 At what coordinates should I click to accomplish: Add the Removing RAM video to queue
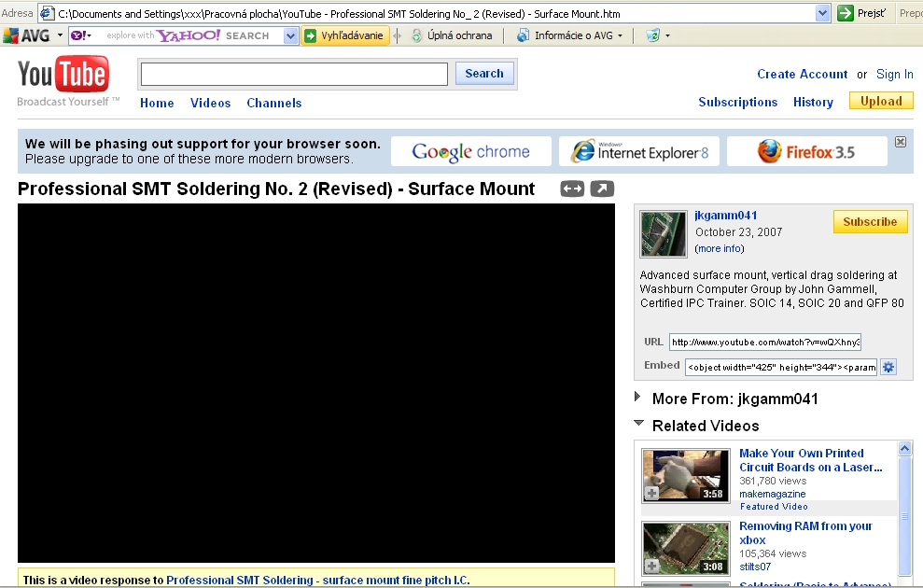point(651,567)
